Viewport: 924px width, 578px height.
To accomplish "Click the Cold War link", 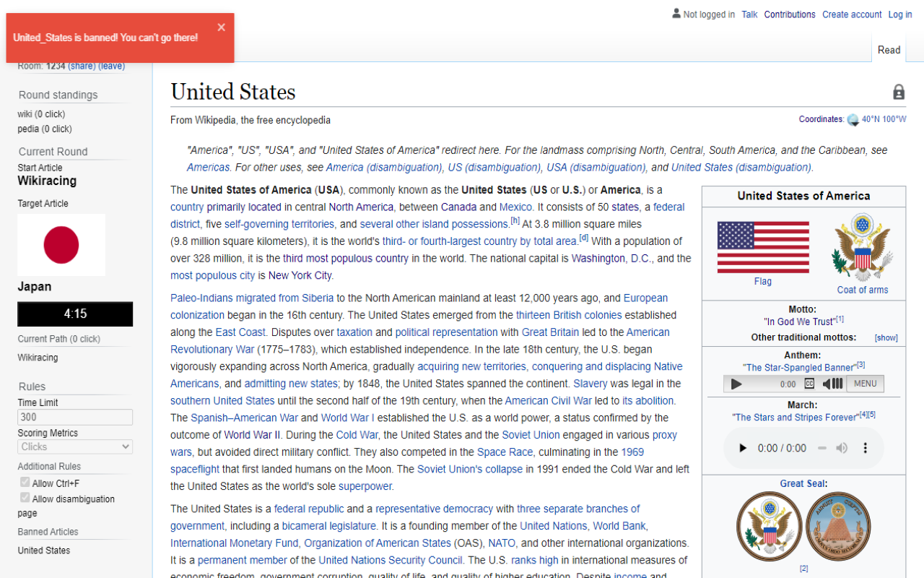I will coord(357,435).
